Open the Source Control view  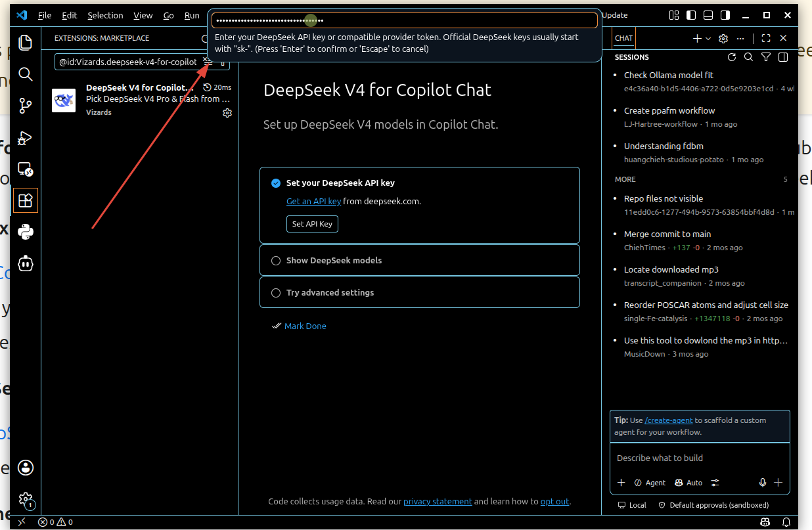26,105
